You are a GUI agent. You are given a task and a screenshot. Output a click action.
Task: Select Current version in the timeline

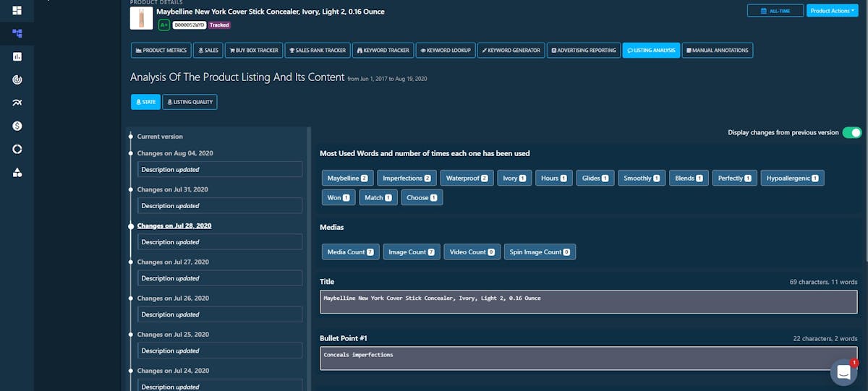point(160,137)
